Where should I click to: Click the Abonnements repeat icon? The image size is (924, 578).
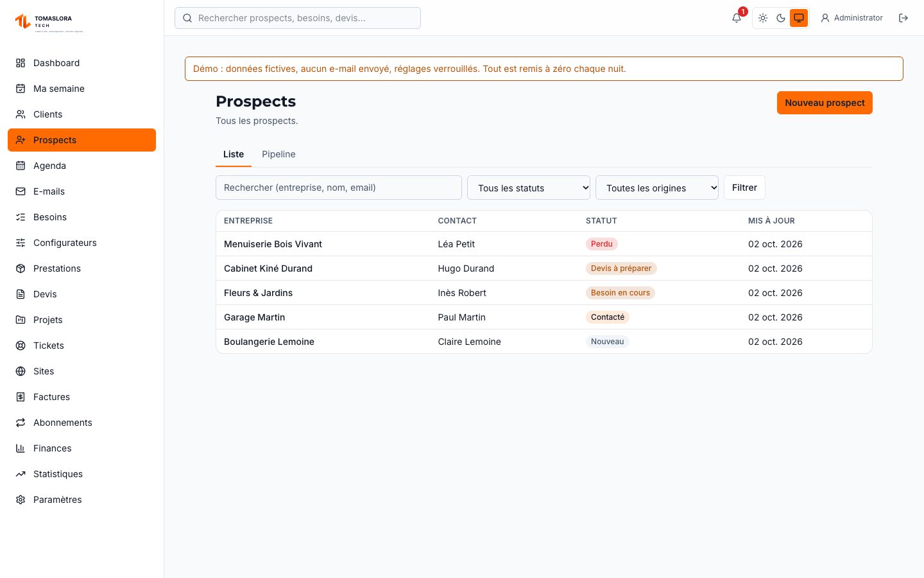coord(21,423)
